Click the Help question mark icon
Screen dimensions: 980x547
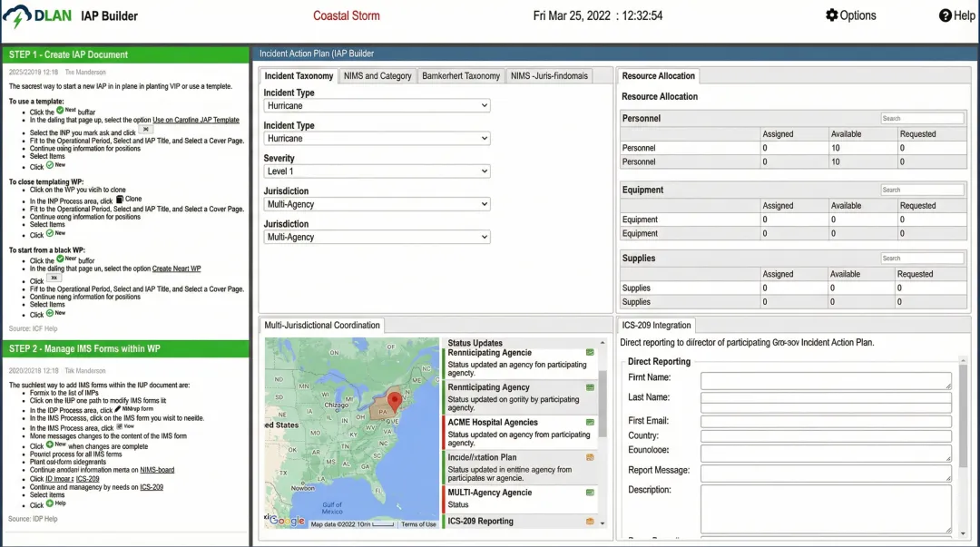click(945, 15)
